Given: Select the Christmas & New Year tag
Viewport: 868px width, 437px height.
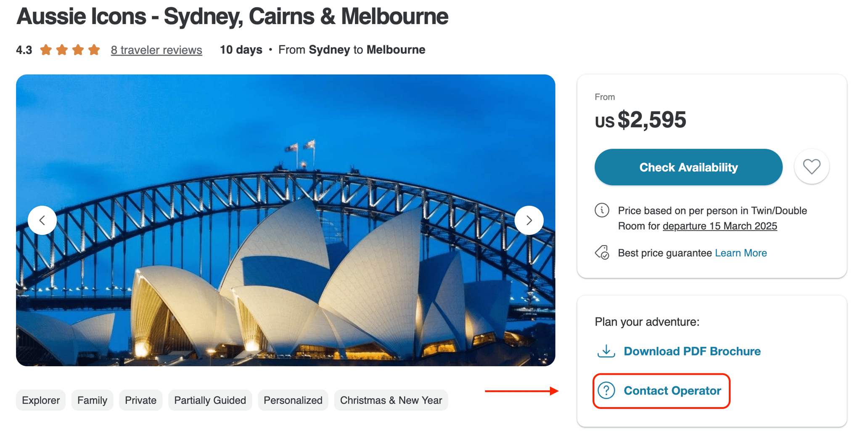Looking at the screenshot, I should (x=391, y=400).
